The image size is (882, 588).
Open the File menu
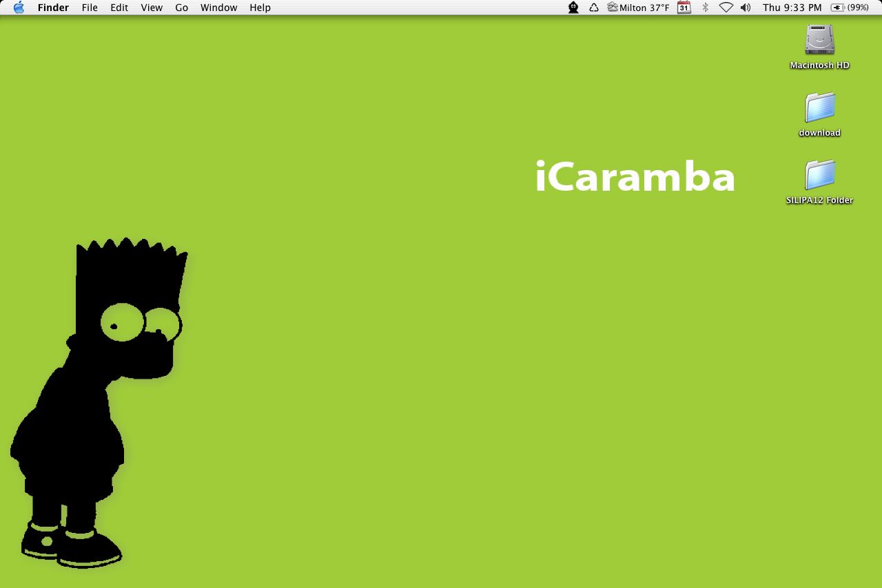pyautogui.click(x=90, y=8)
